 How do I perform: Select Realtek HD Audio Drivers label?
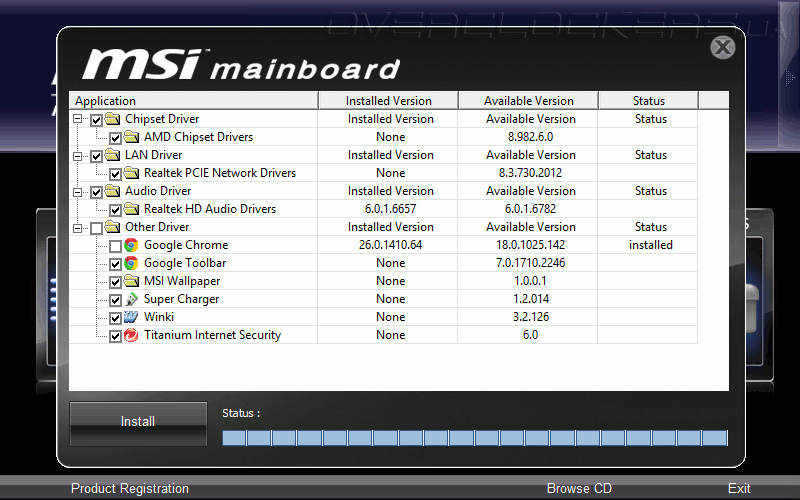pos(210,209)
